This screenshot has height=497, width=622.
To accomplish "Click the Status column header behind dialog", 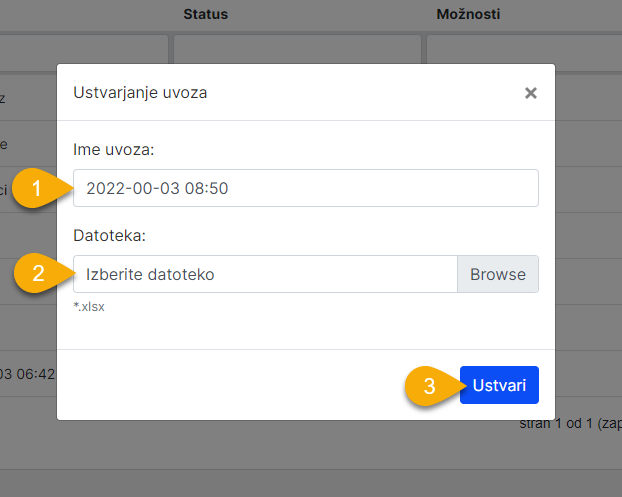I will pos(205,14).
